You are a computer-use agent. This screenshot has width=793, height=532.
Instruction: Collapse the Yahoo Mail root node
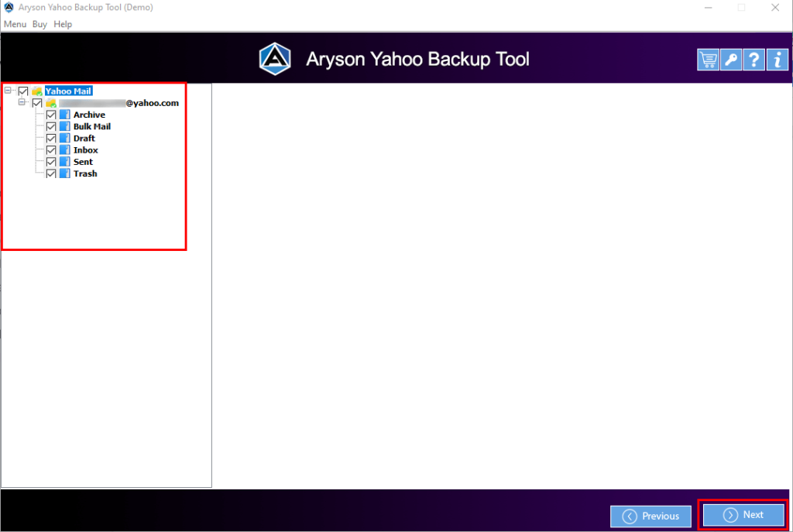point(9,91)
